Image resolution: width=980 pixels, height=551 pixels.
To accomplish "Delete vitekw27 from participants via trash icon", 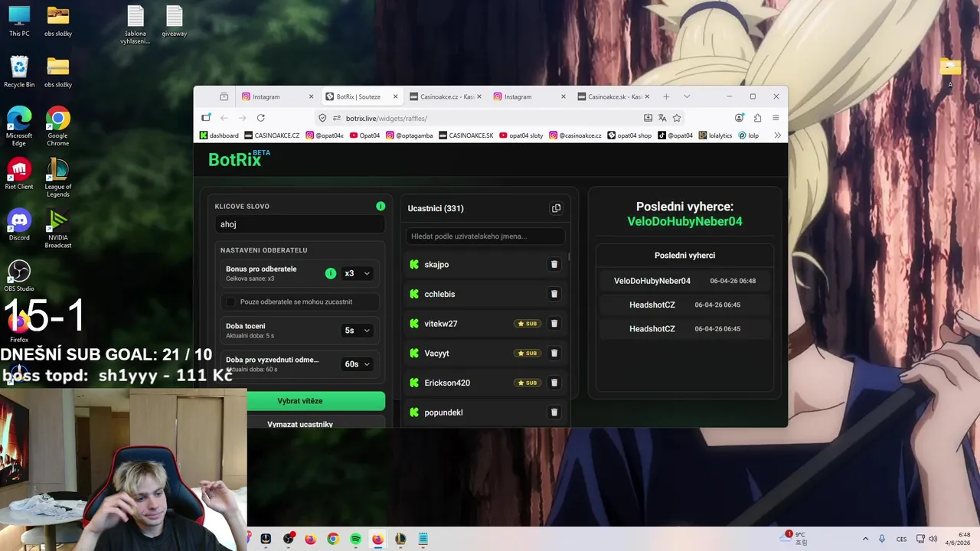I will [554, 324].
